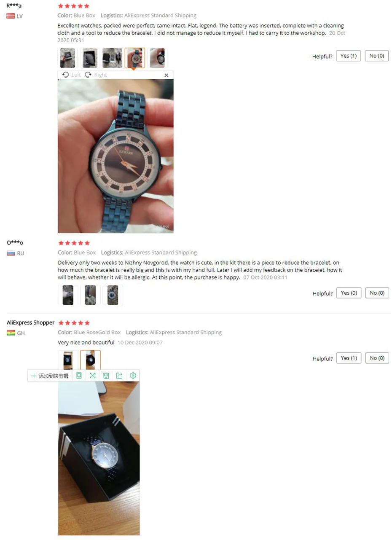The height and width of the screenshot is (540, 392).
Task: Close the enlarged watch photo viewer
Action: [x=166, y=75]
